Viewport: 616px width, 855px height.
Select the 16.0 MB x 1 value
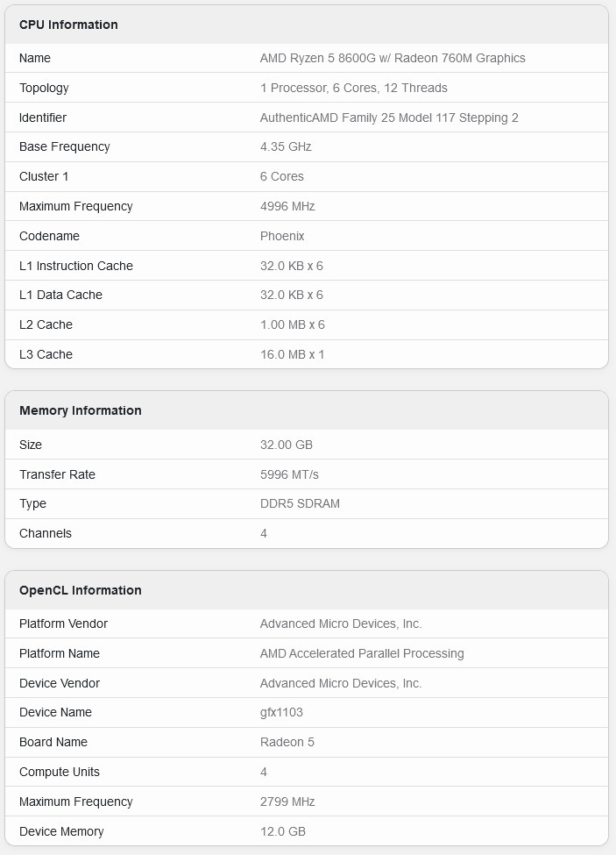292,354
